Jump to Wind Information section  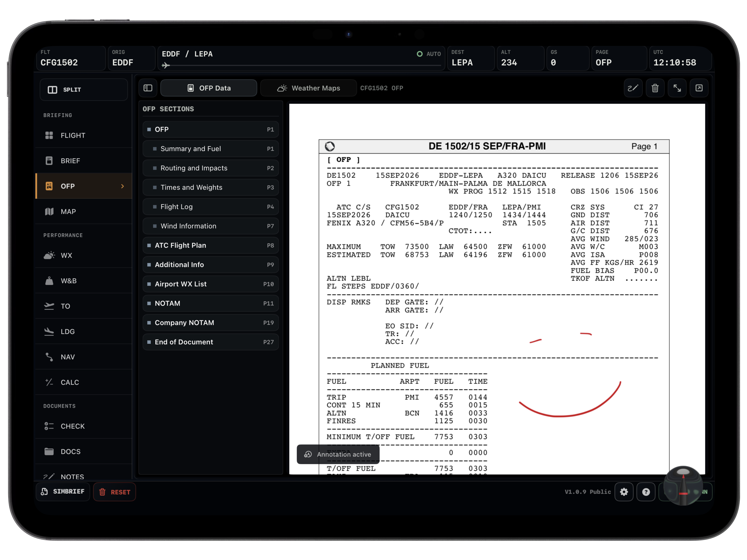click(x=211, y=226)
